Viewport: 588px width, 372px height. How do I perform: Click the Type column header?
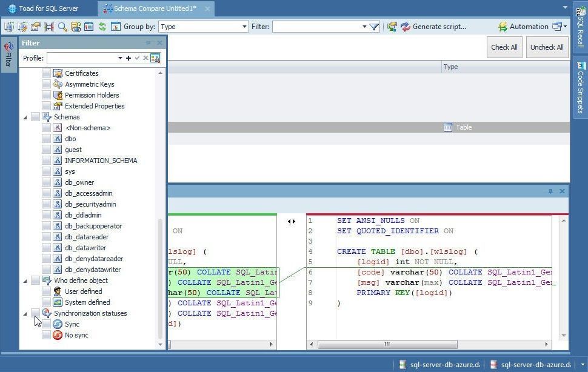[x=506, y=67]
